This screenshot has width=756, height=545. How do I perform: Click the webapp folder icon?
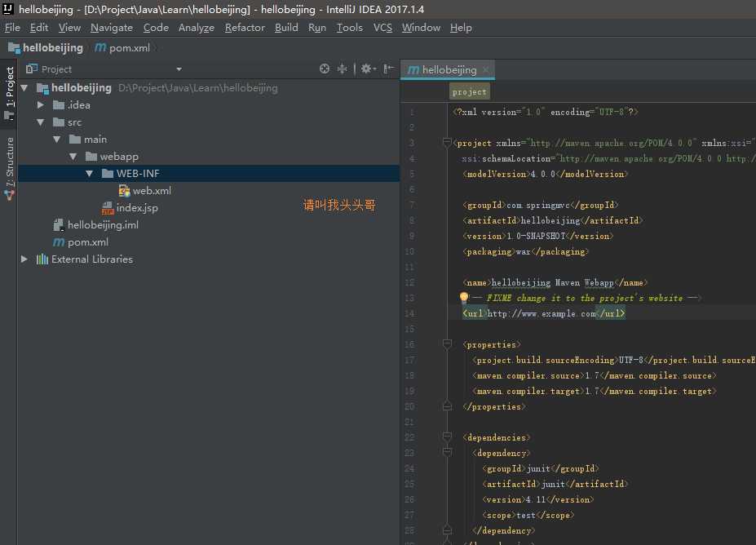(x=91, y=157)
